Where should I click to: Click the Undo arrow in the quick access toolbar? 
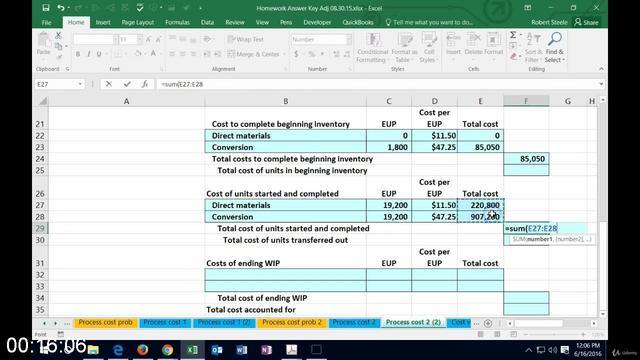coord(61,8)
